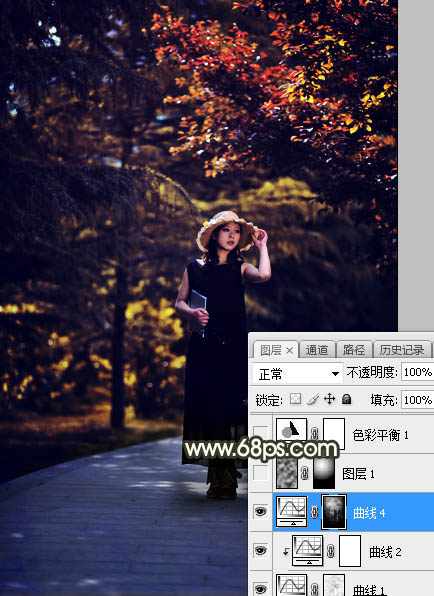This screenshot has width=434, height=596.
Task: Open the 历史记录 tab
Action: (402, 350)
